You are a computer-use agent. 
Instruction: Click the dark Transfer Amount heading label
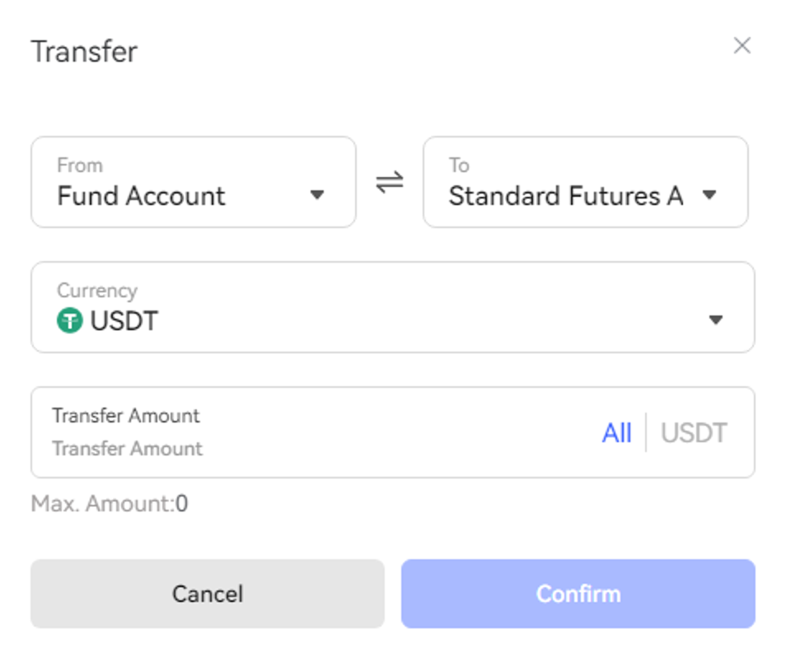pyautogui.click(x=126, y=415)
